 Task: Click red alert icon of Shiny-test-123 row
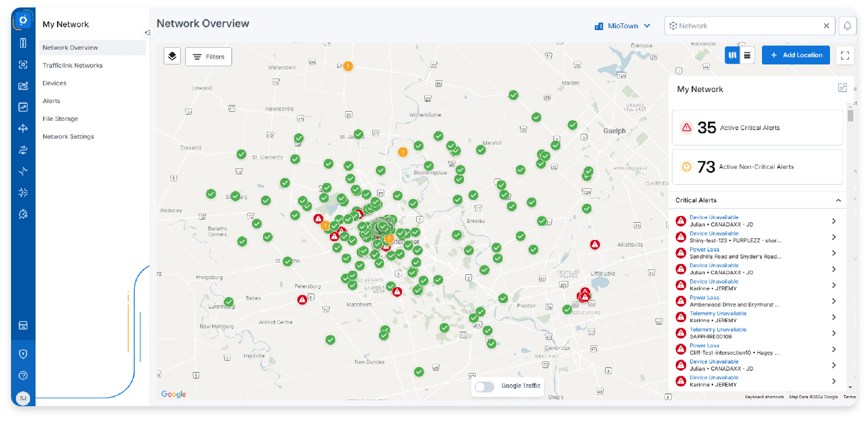point(680,237)
